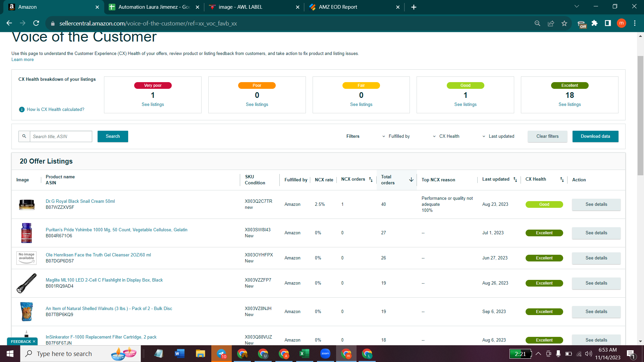This screenshot has width=644, height=362.
Task: See listings under Very poor
Action: coord(153,105)
